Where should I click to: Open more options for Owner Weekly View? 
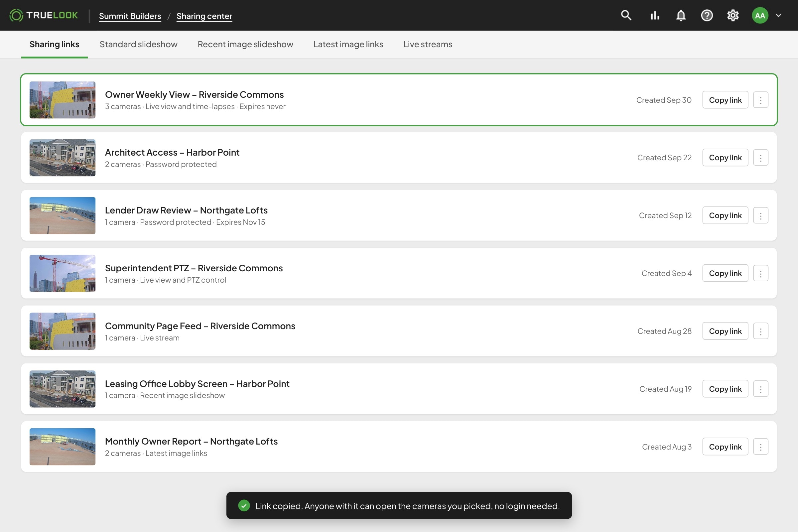tap(761, 100)
